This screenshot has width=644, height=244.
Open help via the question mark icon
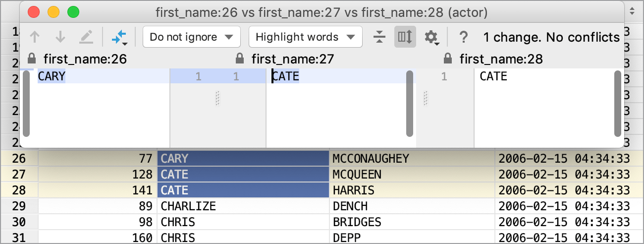(463, 37)
